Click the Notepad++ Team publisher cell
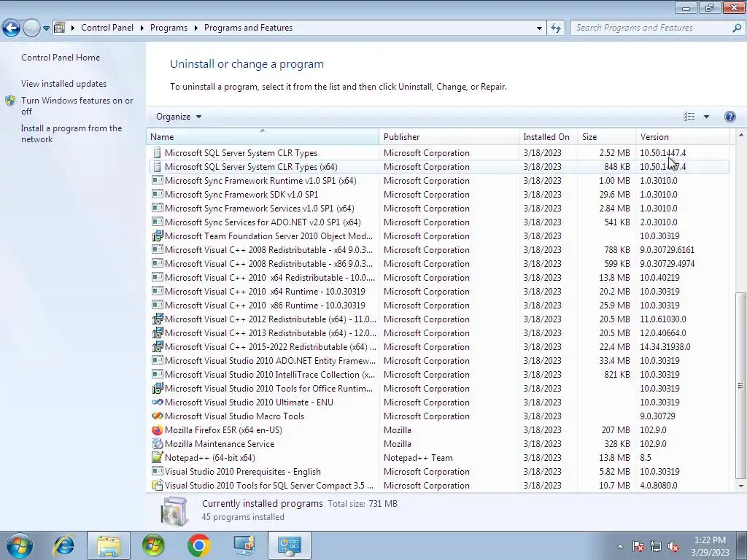747x560 pixels. coord(418,458)
